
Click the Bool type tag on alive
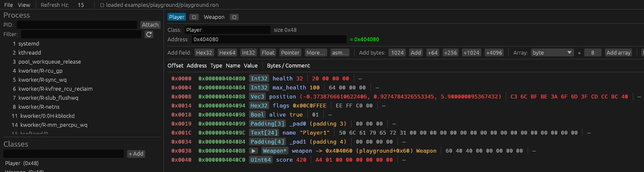click(x=258, y=115)
